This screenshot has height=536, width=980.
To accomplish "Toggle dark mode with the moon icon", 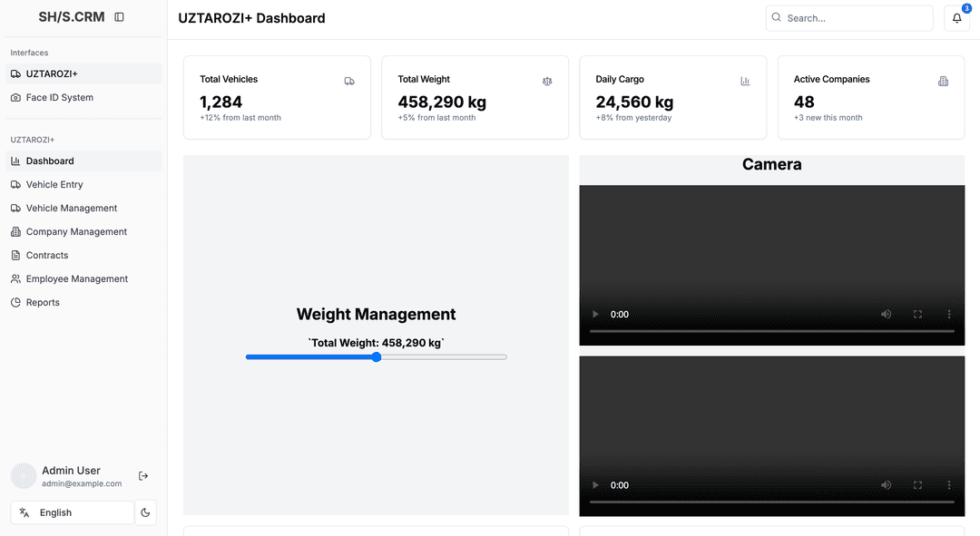I will (145, 512).
